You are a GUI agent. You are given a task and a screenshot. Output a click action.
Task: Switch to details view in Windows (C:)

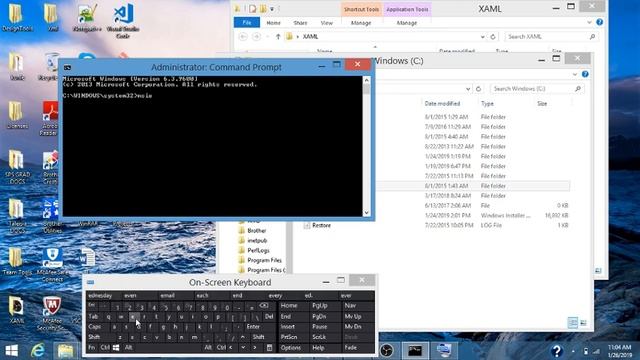coord(573,323)
